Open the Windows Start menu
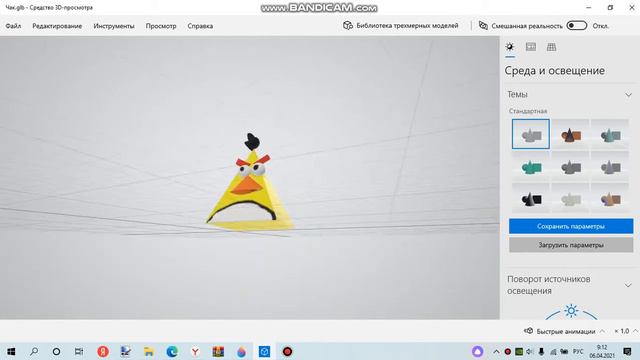Viewport: 640px width, 360px height. click(x=11, y=351)
